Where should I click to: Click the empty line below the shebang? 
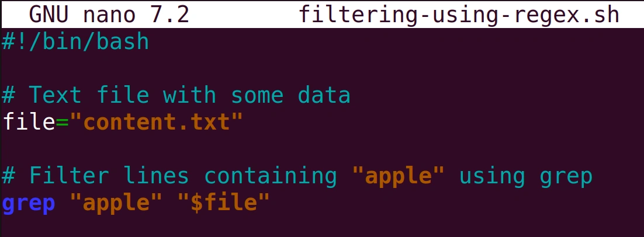[322, 68]
